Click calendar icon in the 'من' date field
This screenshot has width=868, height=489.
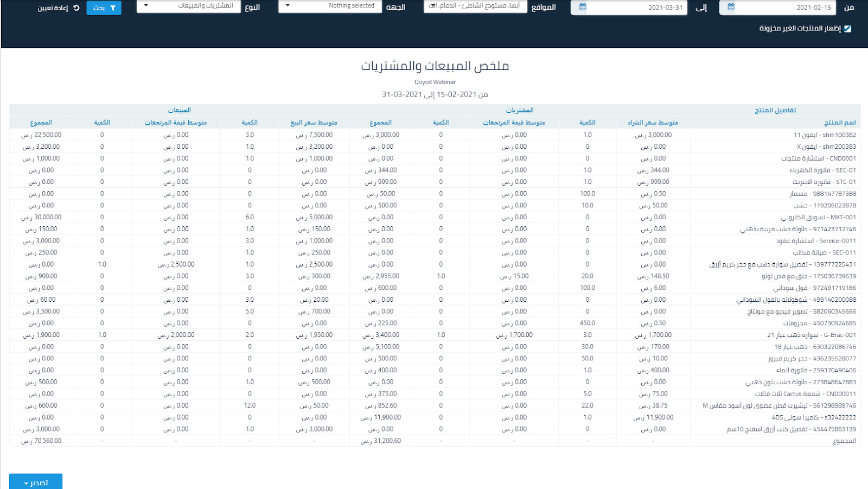click(731, 8)
